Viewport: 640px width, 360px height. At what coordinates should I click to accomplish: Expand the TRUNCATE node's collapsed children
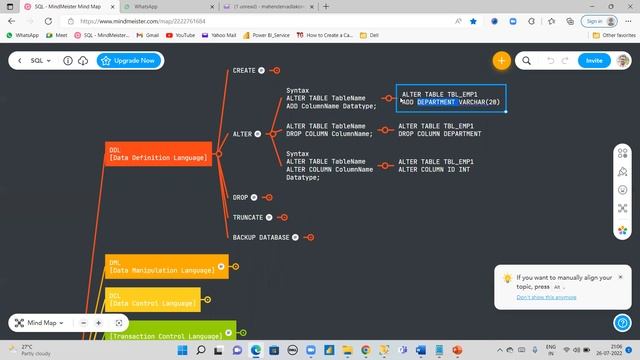tap(284, 218)
